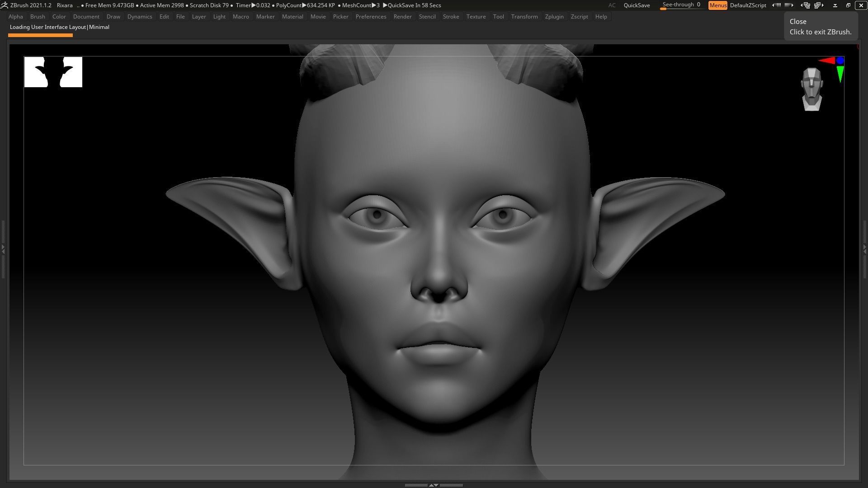Click the head orientation gizmo preview
Viewport: 868px width, 488px height.
click(811, 88)
